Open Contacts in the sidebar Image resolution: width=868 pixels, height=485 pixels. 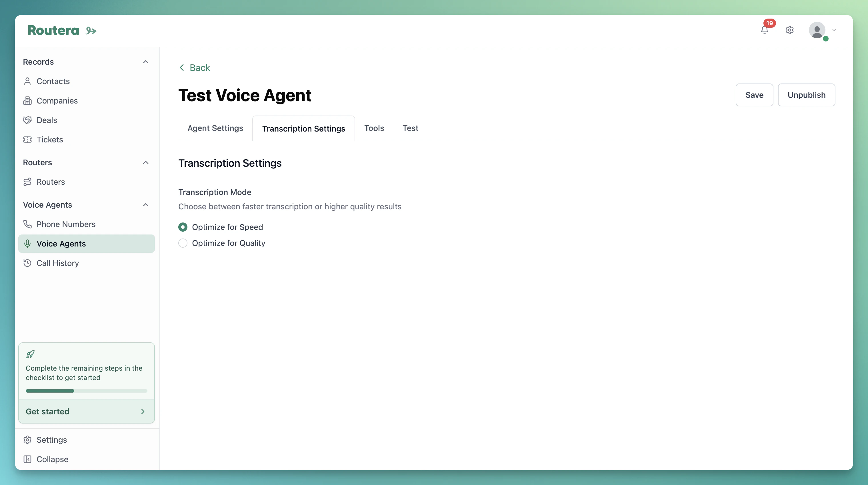click(87, 81)
